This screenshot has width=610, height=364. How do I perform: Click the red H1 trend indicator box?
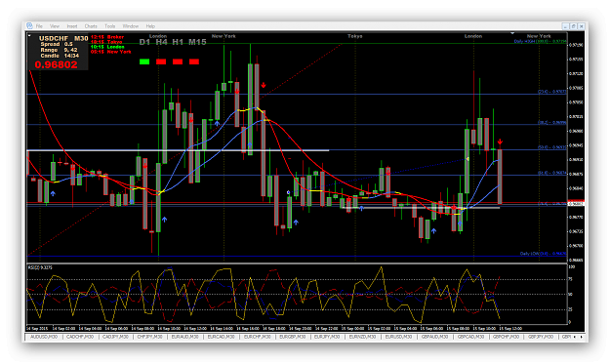coord(178,61)
